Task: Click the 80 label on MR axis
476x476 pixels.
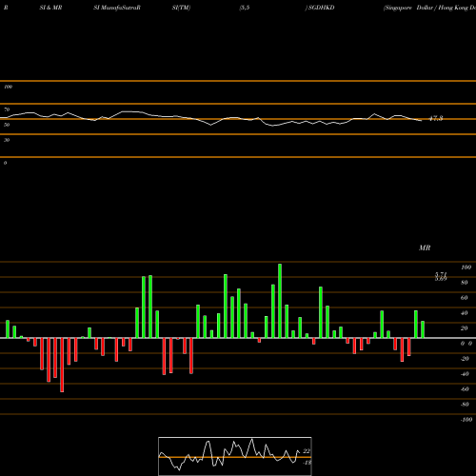Action: click(465, 283)
